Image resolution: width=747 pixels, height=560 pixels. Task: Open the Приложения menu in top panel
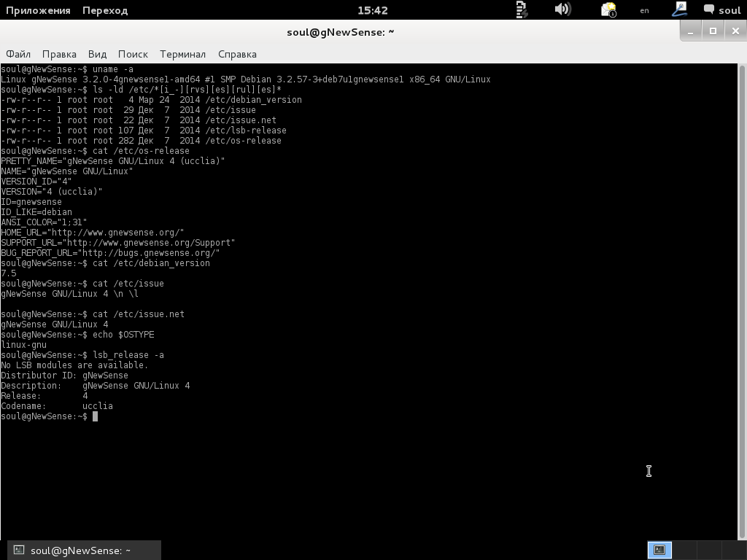pos(38,10)
